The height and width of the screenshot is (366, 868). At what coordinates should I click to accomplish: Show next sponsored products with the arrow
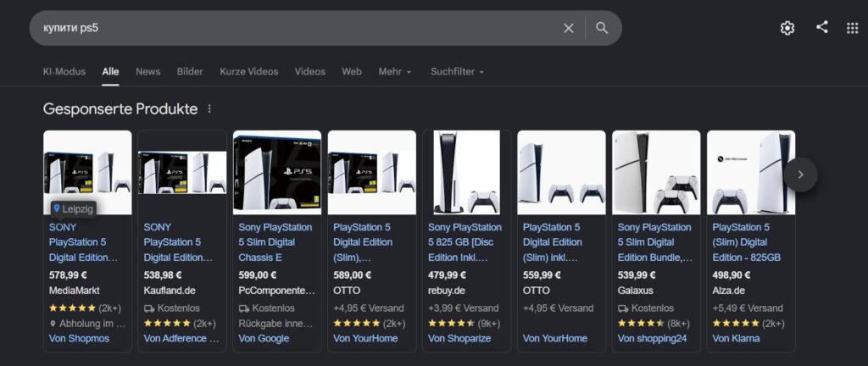click(x=800, y=175)
